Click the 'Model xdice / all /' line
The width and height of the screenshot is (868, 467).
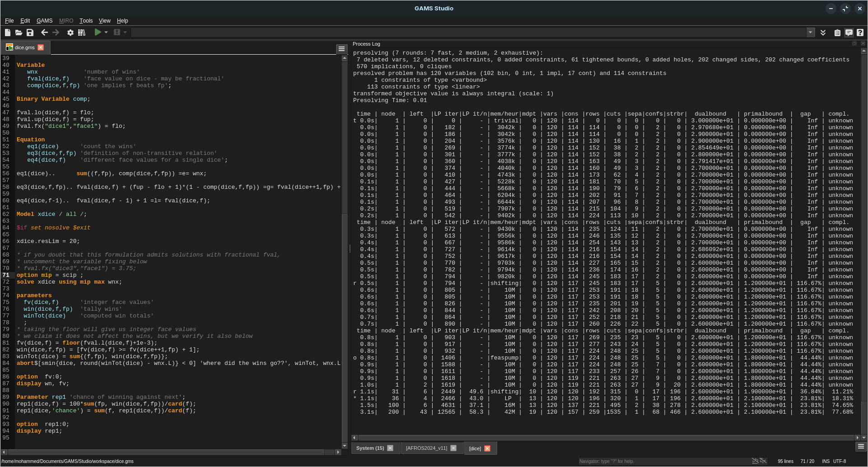51,214
